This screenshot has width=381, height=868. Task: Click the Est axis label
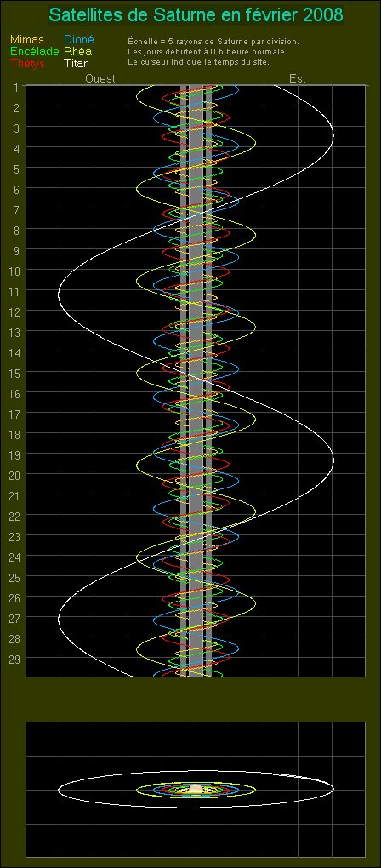tap(298, 78)
